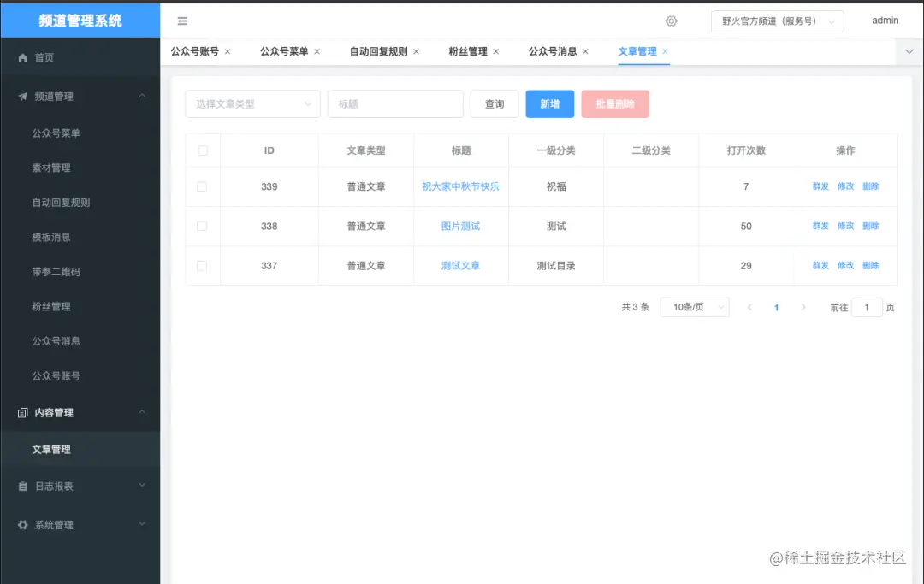924x584 pixels.
Task: Open the 野火官方频道 channel selector dropdown
Action: point(777,20)
